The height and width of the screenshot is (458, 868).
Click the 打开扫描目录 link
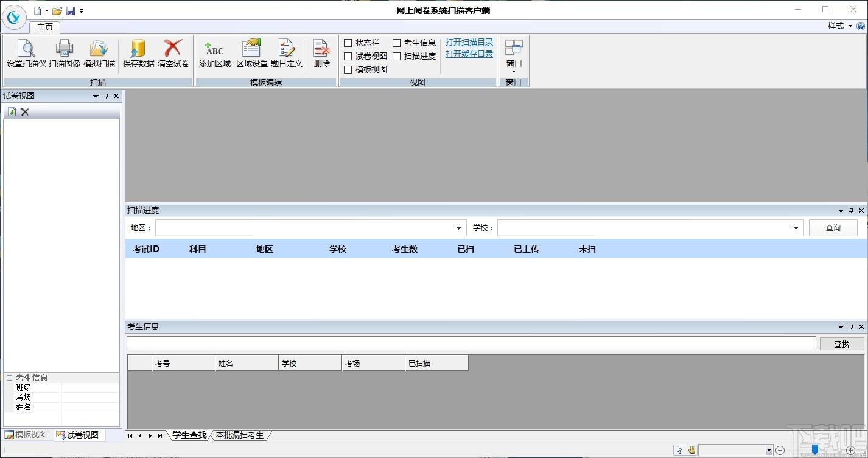click(469, 43)
